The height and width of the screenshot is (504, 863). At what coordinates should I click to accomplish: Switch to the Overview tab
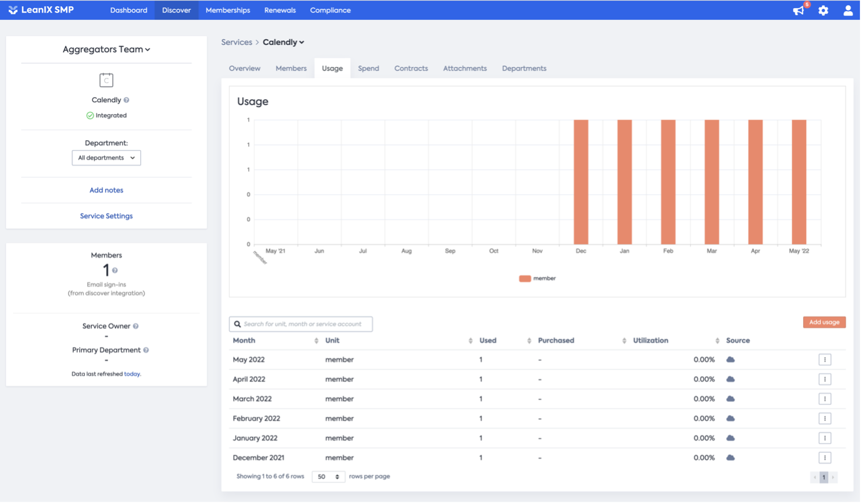(x=246, y=69)
